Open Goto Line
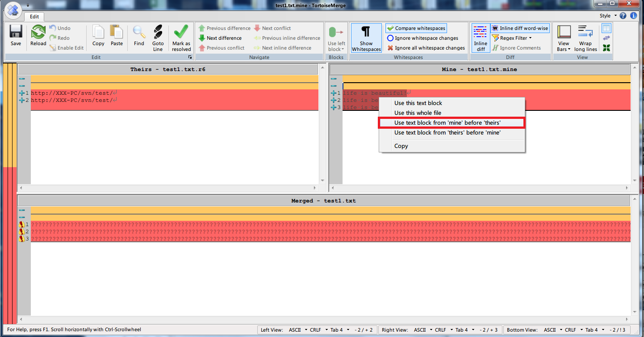Image resolution: width=644 pixels, height=337 pixels. [x=158, y=38]
